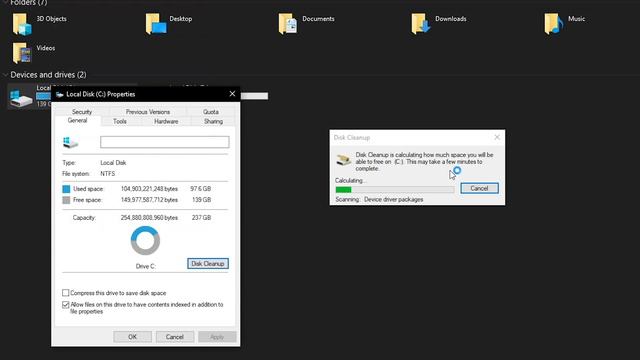Screen dimensions: 640x360
Task: Switch to the Previous Versions tab
Action: (148, 111)
